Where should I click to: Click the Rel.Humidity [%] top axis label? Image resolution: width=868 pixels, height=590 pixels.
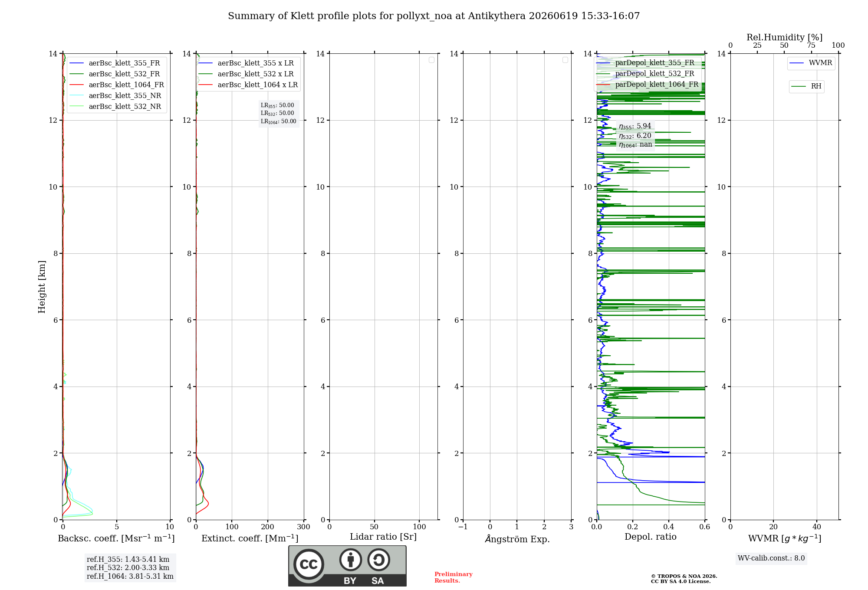[x=784, y=37]
